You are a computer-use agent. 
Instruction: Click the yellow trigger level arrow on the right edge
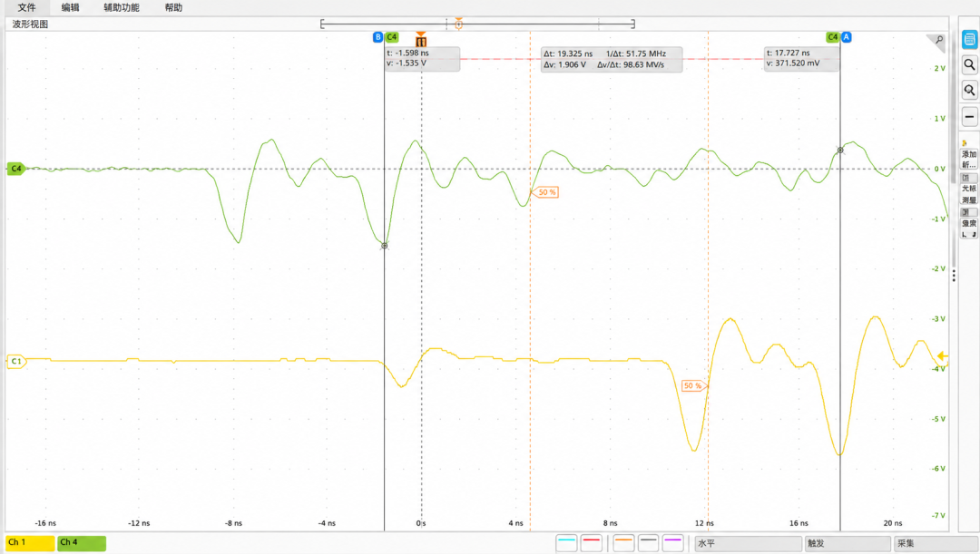[x=943, y=356]
